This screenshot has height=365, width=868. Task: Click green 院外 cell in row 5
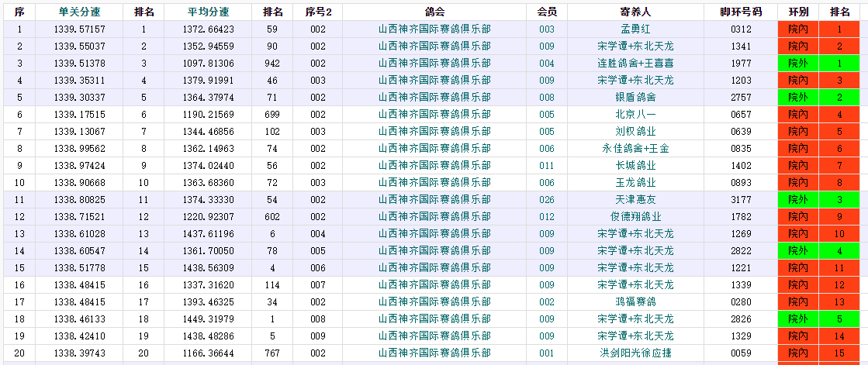pos(798,98)
